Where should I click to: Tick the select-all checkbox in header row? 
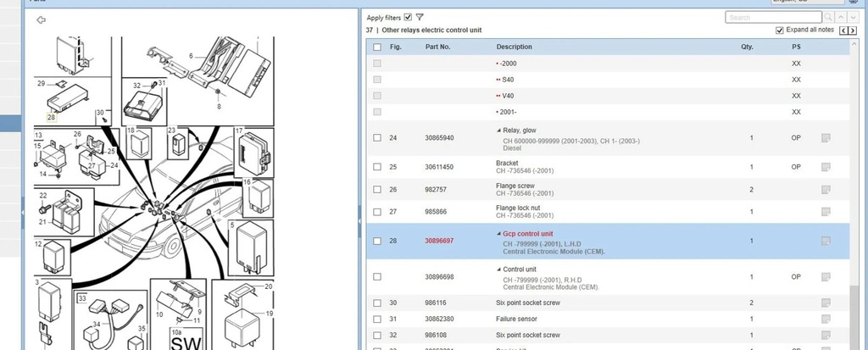coord(377,47)
